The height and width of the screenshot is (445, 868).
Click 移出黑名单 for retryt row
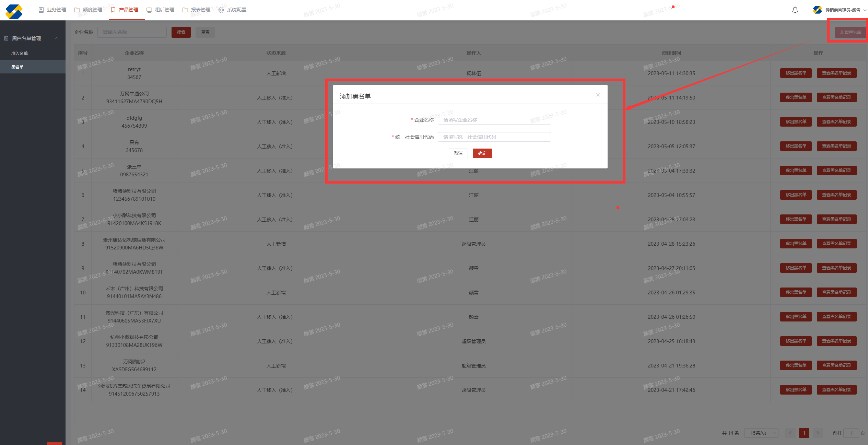click(x=796, y=73)
